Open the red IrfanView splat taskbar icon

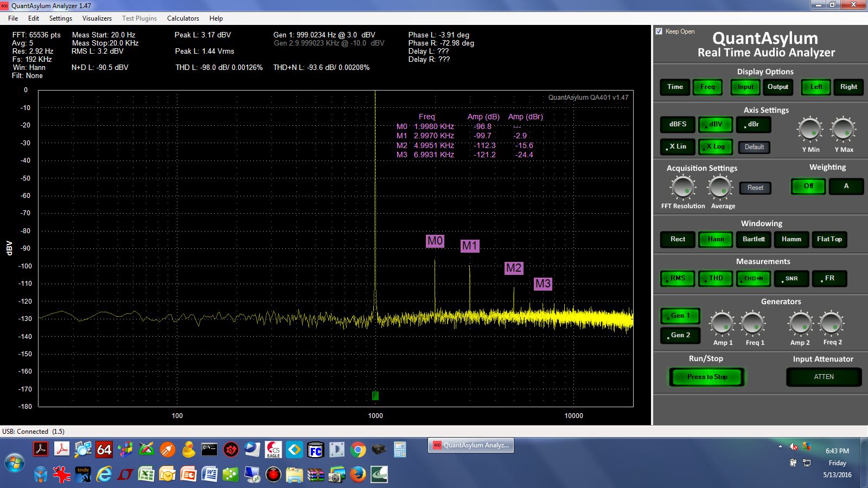tap(62, 475)
